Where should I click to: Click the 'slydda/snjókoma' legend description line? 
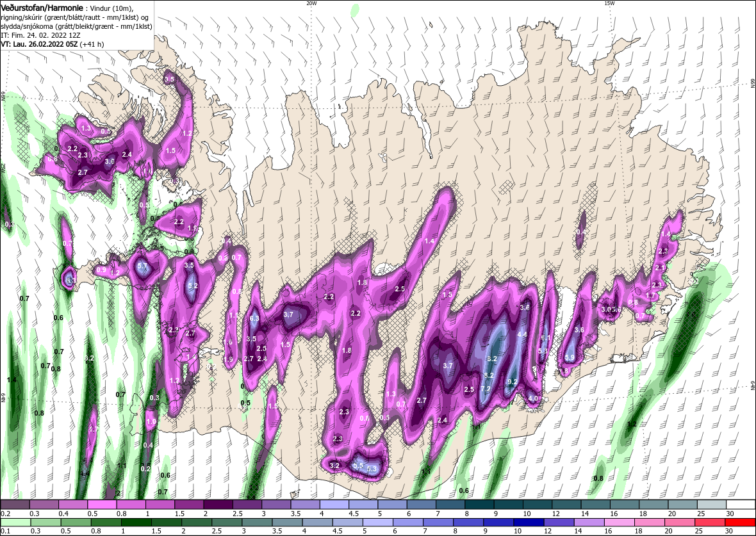tap(77, 27)
